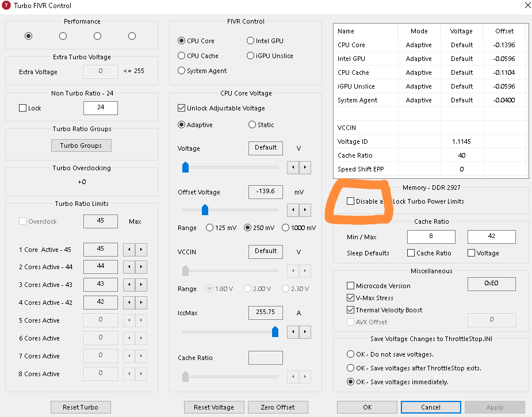
Task: Toggle the Disable and Lock Turbo Power Limits checkbox
Action: pos(350,201)
